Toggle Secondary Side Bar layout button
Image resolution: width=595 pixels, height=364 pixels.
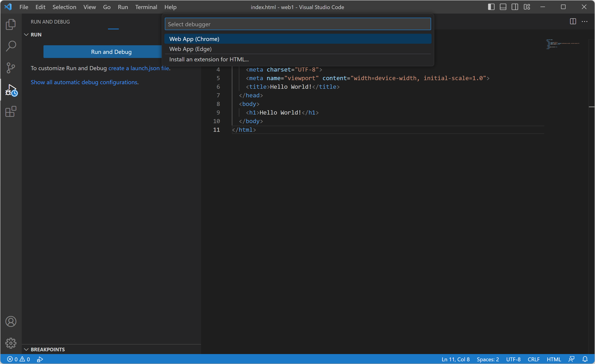click(x=515, y=7)
